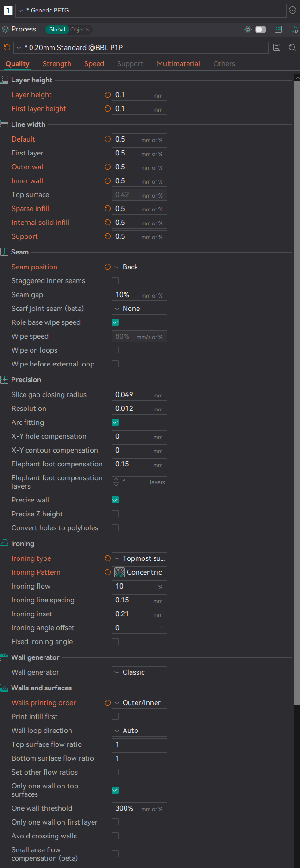Open the Multimaterial tab
Screen dimensions: 300x868
point(179,64)
